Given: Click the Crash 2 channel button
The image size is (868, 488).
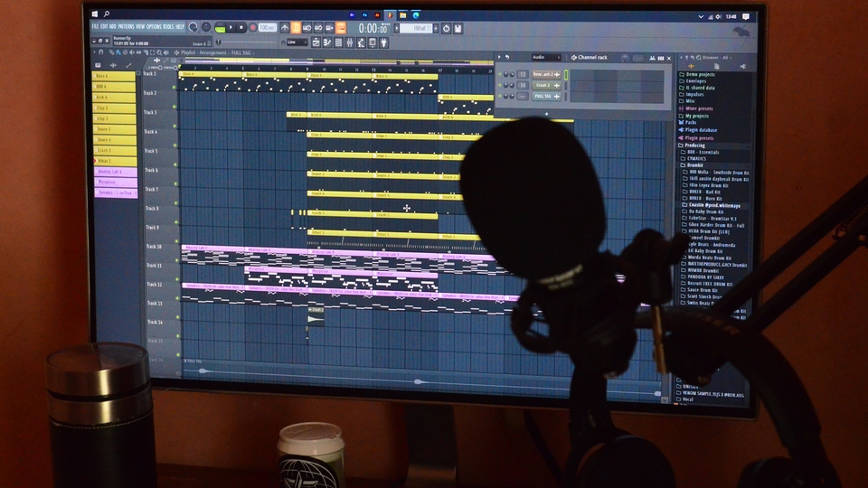Looking at the screenshot, I should point(546,85).
